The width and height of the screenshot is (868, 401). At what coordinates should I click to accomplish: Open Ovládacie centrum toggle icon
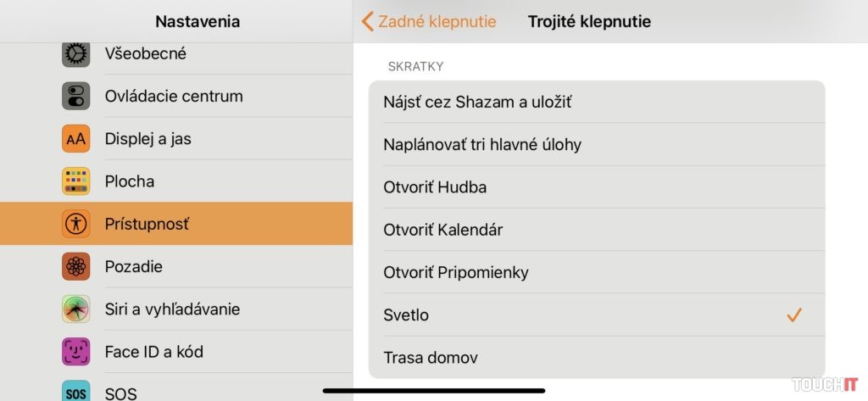tap(76, 96)
